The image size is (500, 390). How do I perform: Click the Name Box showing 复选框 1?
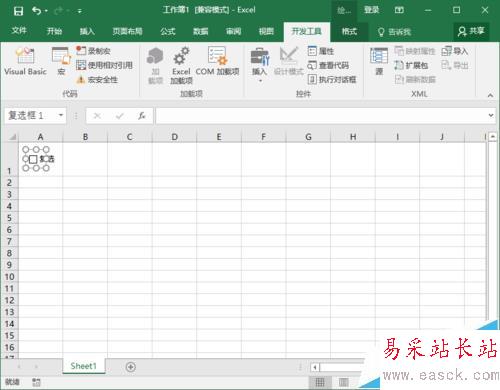coord(30,115)
